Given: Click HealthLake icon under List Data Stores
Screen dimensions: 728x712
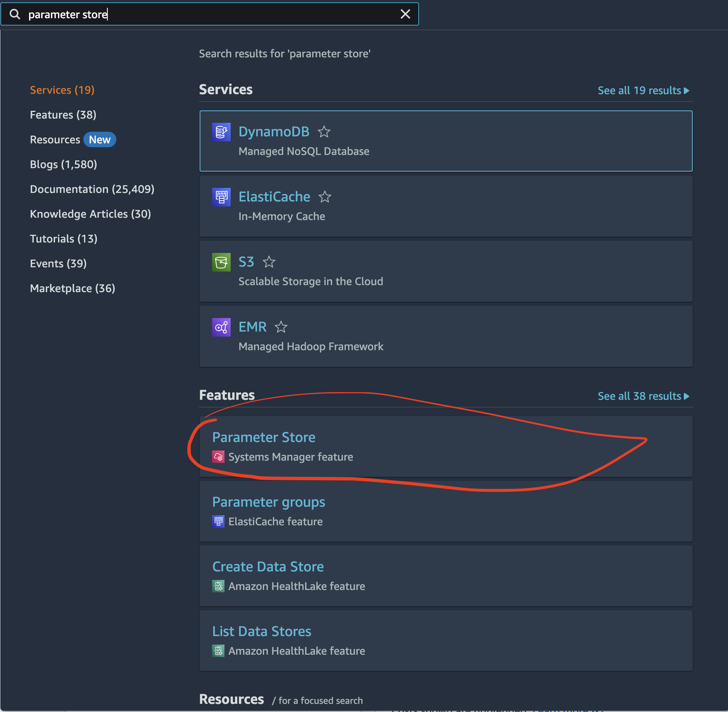Looking at the screenshot, I should 218,651.
